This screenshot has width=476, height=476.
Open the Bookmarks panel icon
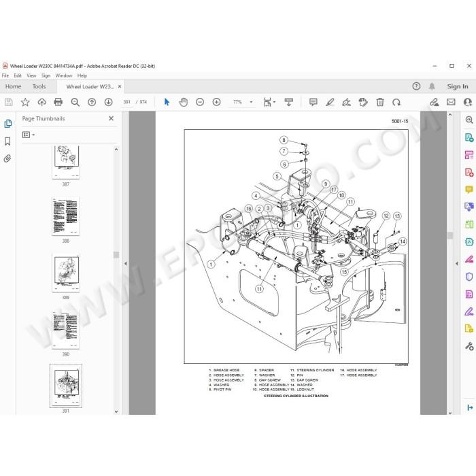[x=7, y=141]
